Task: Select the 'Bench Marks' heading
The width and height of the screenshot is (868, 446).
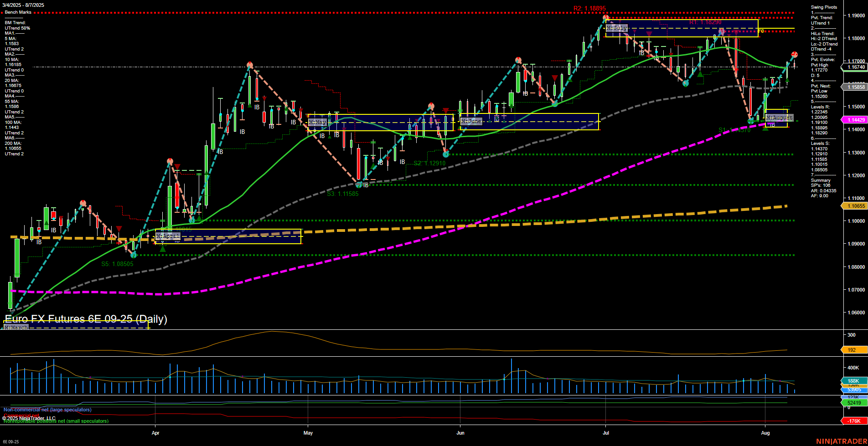Action: 18,12
